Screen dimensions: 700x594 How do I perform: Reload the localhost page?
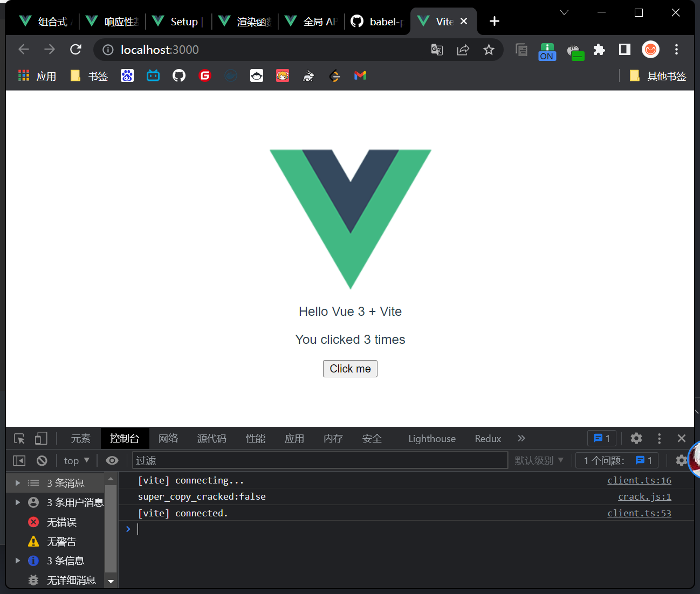coord(76,50)
